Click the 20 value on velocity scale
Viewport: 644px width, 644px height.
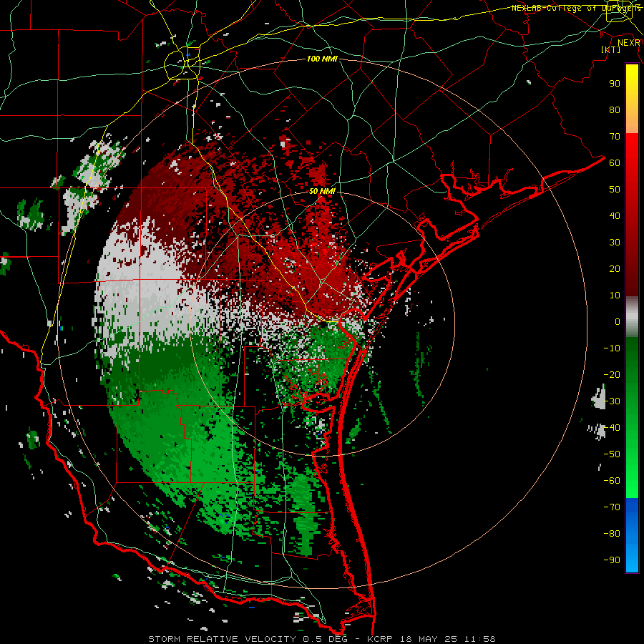(x=615, y=268)
